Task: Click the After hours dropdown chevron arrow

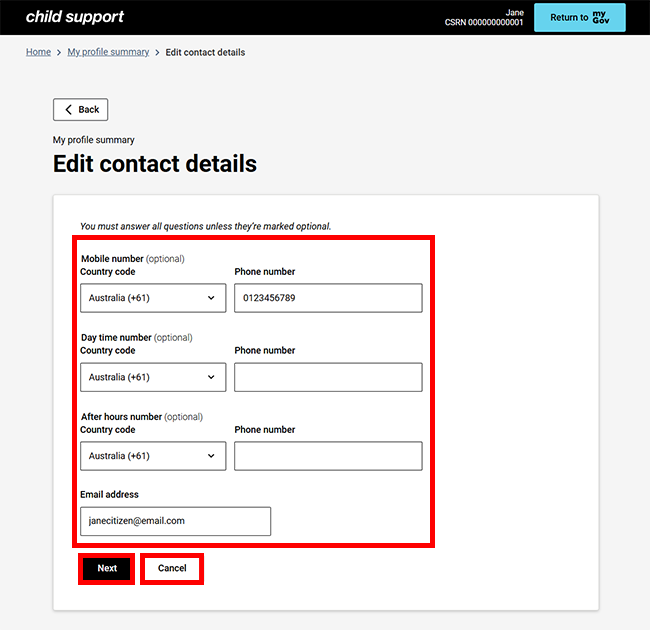Action: (211, 456)
